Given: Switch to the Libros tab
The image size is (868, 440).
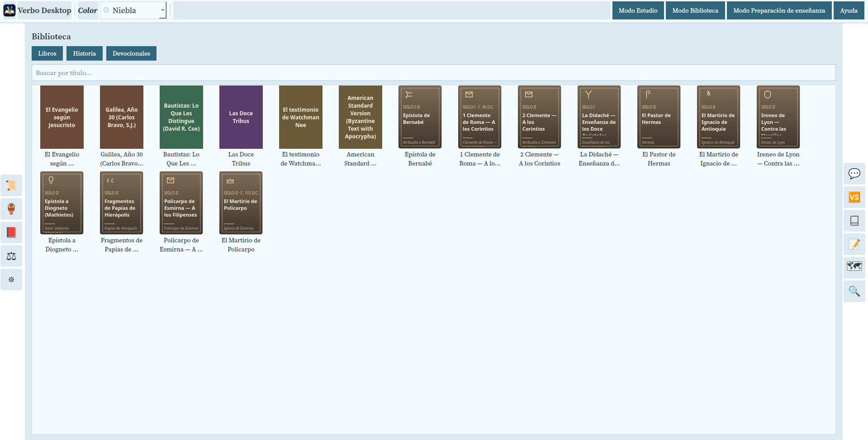Looking at the screenshot, I should pyautogui.click(x=47, y=53).
